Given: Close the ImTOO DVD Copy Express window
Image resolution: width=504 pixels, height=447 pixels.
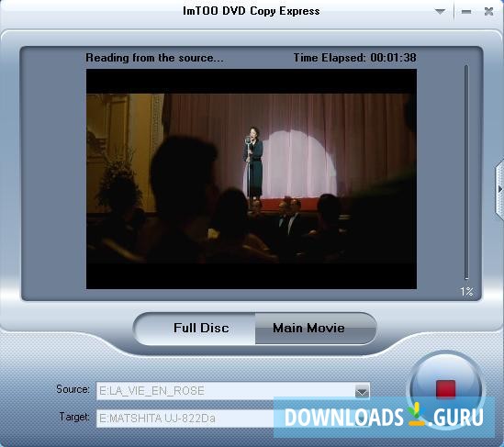Looking at the screenshot, I should pos(489,12).
